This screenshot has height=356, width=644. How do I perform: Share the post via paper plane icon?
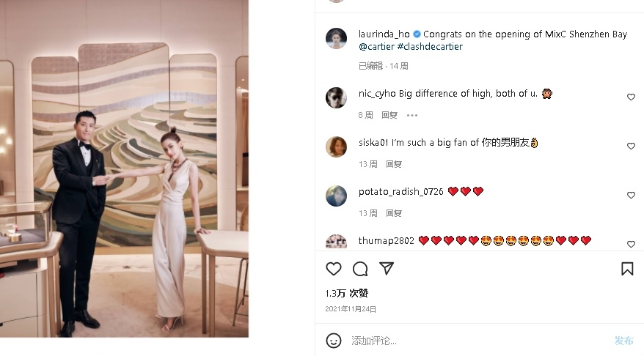(x=387, y=269)
